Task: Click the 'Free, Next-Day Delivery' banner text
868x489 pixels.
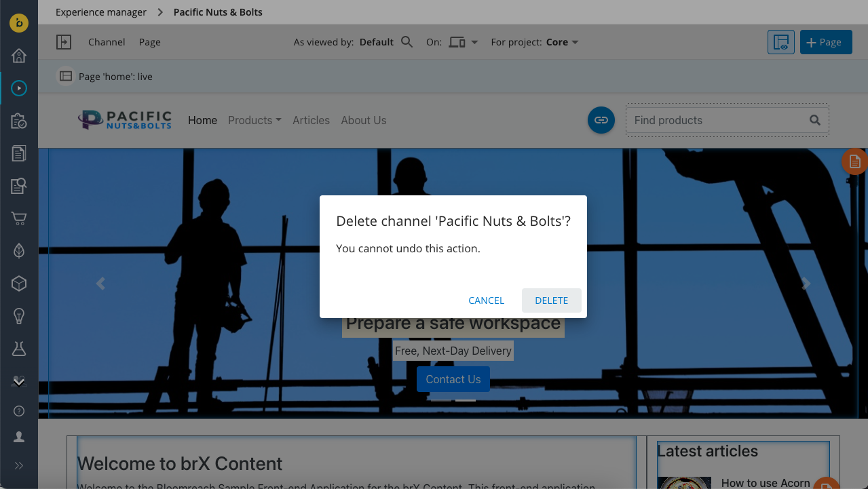Action: (453, 351)
